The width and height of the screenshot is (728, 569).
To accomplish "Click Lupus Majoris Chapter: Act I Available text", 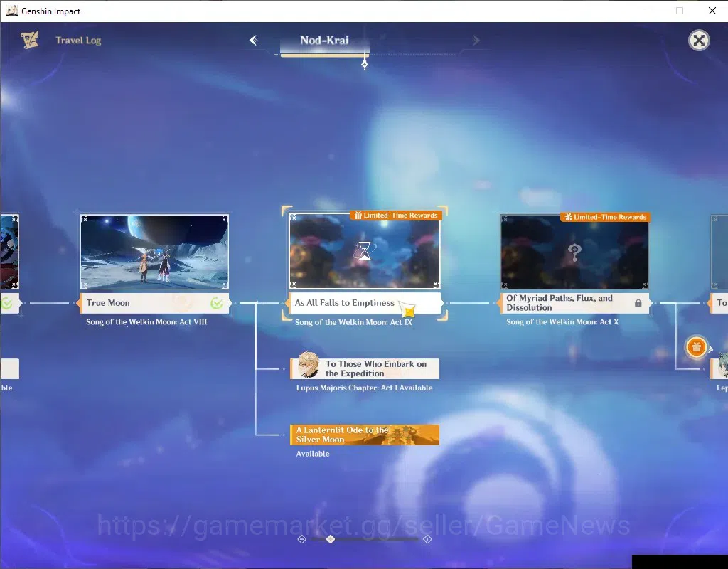I will [x=365, y=388].
